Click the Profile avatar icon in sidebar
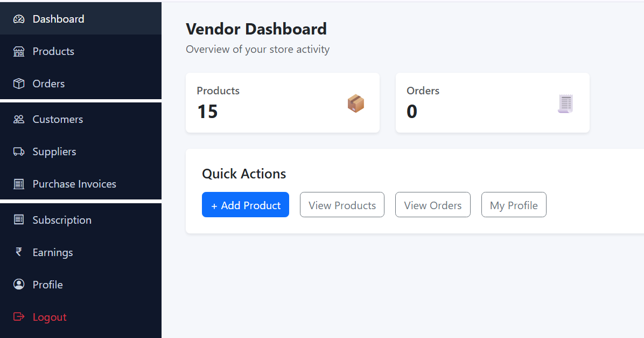The image size is (644, 338). 19,285
